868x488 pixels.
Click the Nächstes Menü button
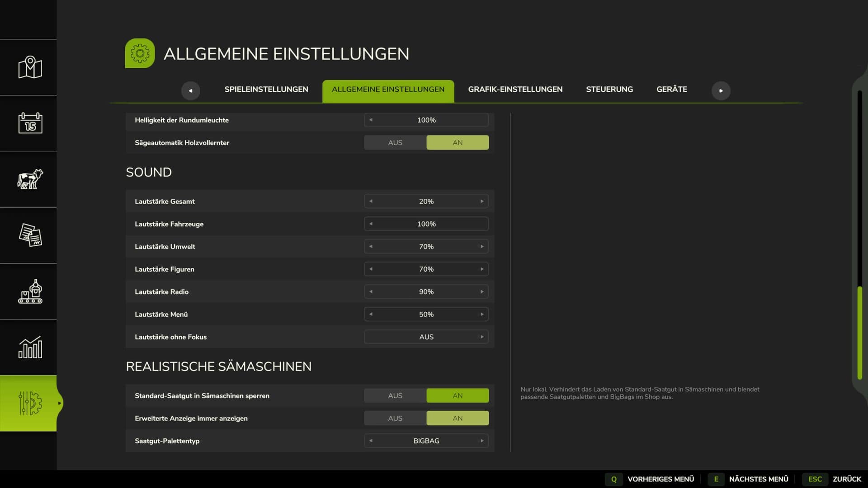[x=748, y=479]
